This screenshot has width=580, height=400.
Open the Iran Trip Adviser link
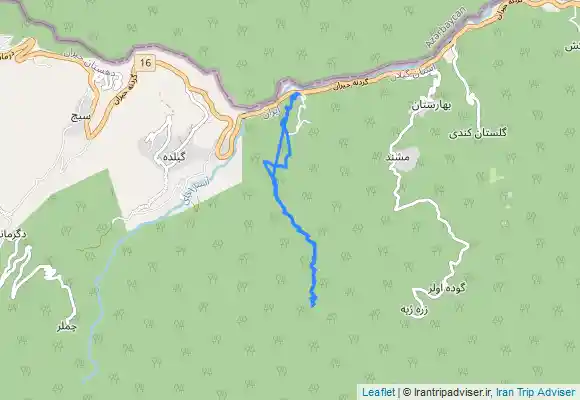click(536, 392)
